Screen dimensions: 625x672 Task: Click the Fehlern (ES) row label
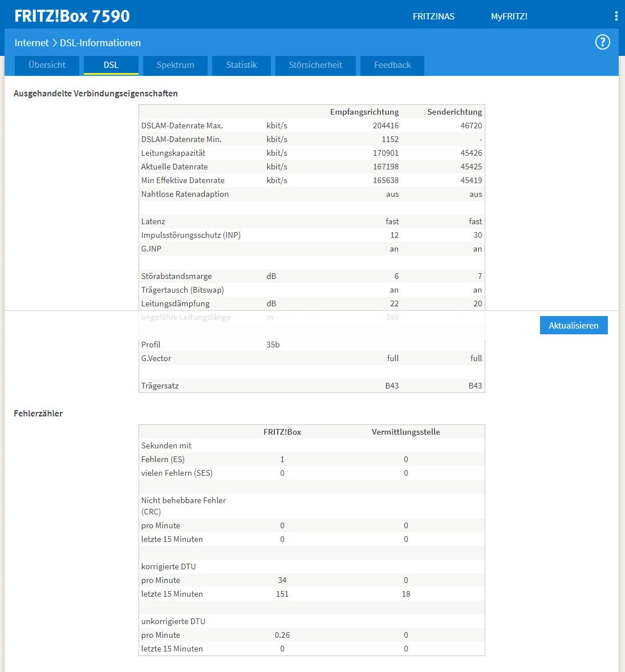point(163,459)
